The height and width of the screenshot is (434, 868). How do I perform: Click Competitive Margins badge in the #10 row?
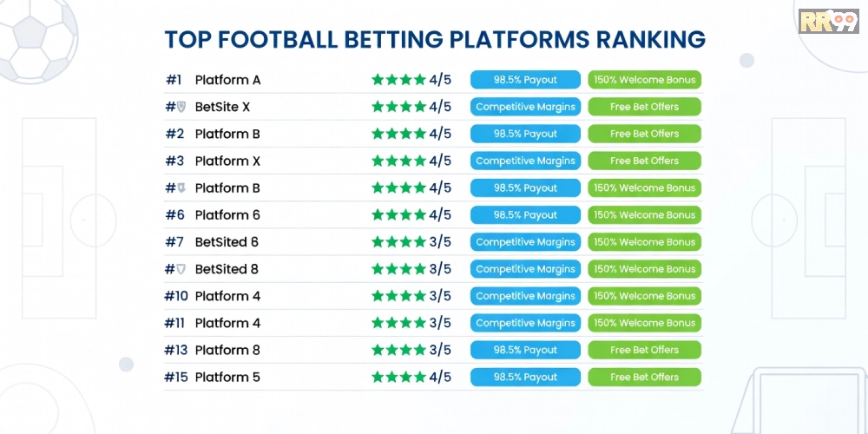[x=525, y=296]
